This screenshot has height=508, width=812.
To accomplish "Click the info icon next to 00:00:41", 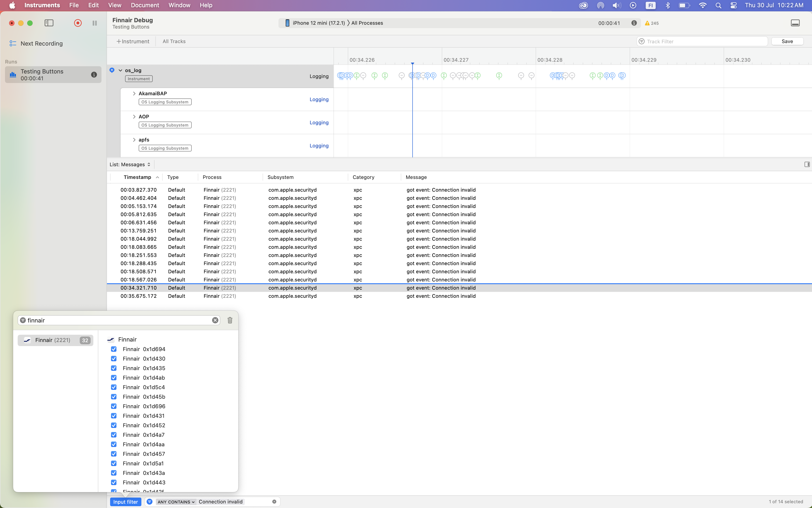I will [x=634, y=23].
